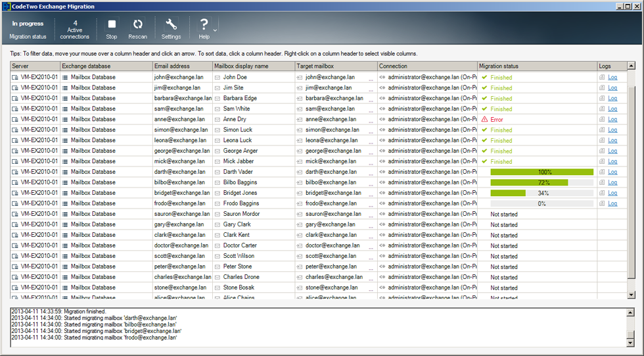The image size is (644, 356).
Task: Sort by Target mailbox column header
Action: coord(336,66)
